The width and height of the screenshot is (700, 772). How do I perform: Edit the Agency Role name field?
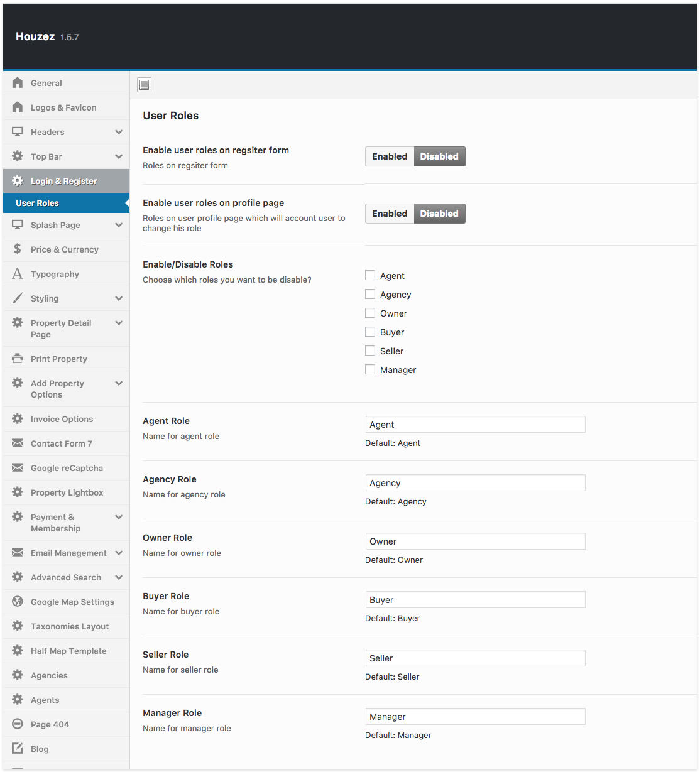click(x=475, y=483)
